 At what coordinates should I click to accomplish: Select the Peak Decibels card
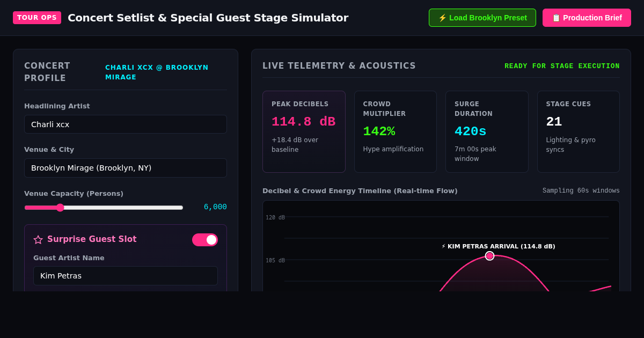[304, 131]
